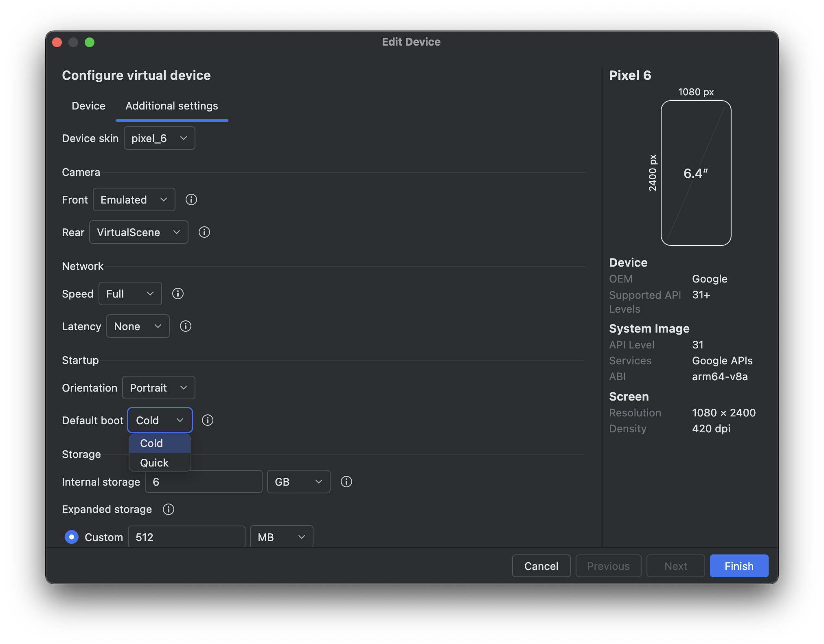Viewport: 824px width, 644px height.
Task: Click the Finish button
Action: click(x=739, y=566)
